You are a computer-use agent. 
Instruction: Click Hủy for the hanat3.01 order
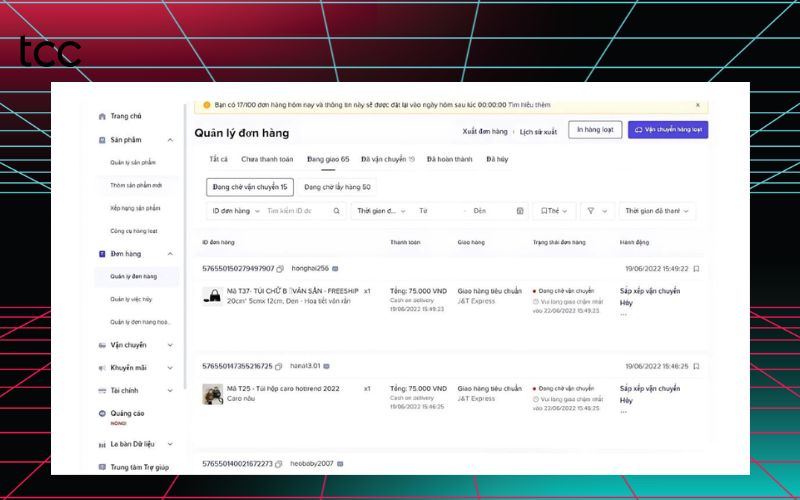(x=626, y=401)
